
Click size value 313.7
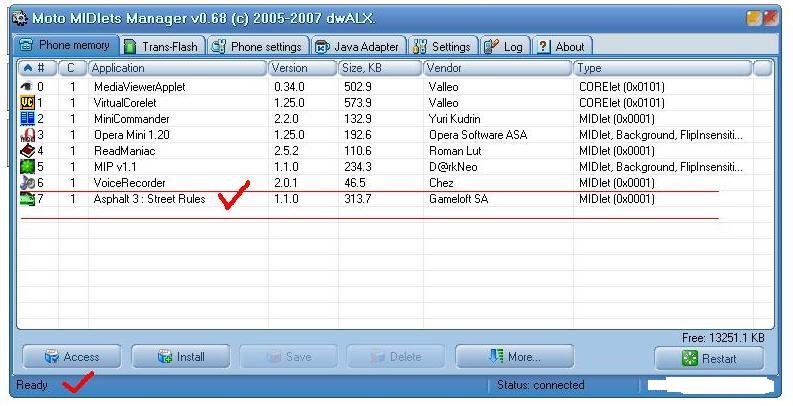click(358, 199)
